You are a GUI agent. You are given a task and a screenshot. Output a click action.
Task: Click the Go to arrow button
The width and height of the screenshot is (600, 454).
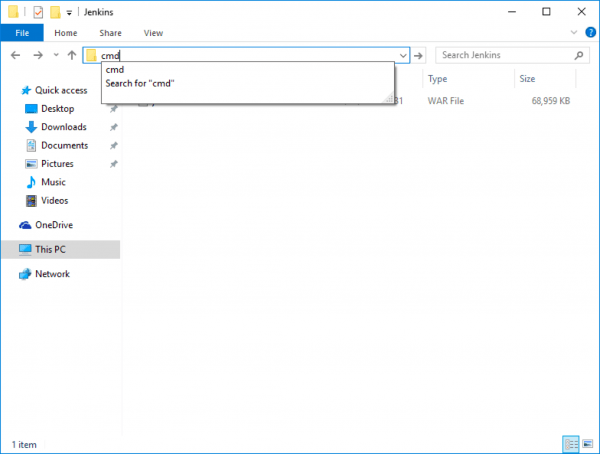click(x=418, y=56)
